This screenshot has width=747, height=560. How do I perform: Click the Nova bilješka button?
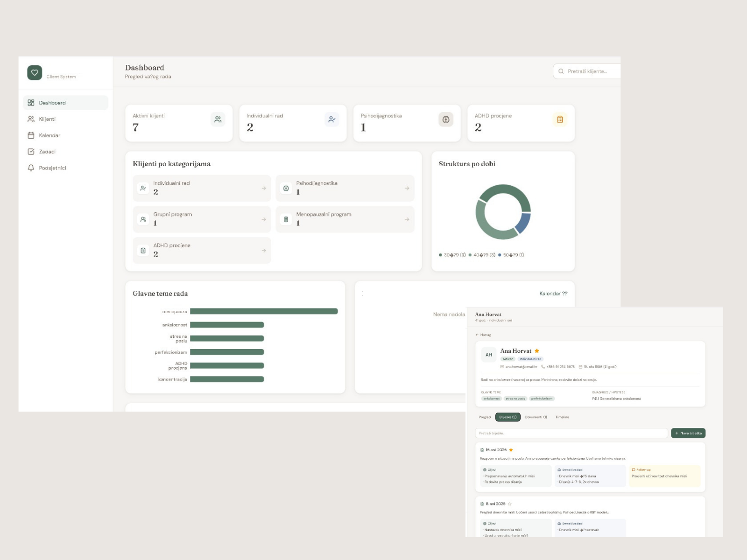click(x=688, y=433)
